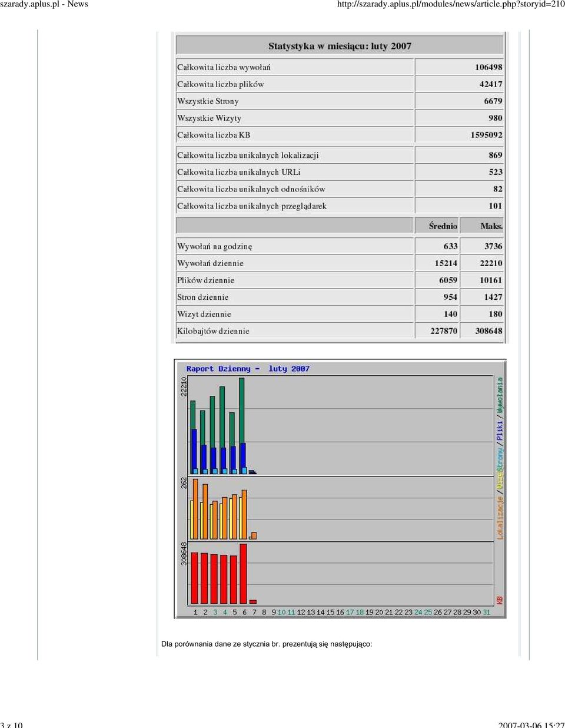The width and height of the screenshot is (565, 728).
Task: Click the average value 633
Action: click(450, 246)
